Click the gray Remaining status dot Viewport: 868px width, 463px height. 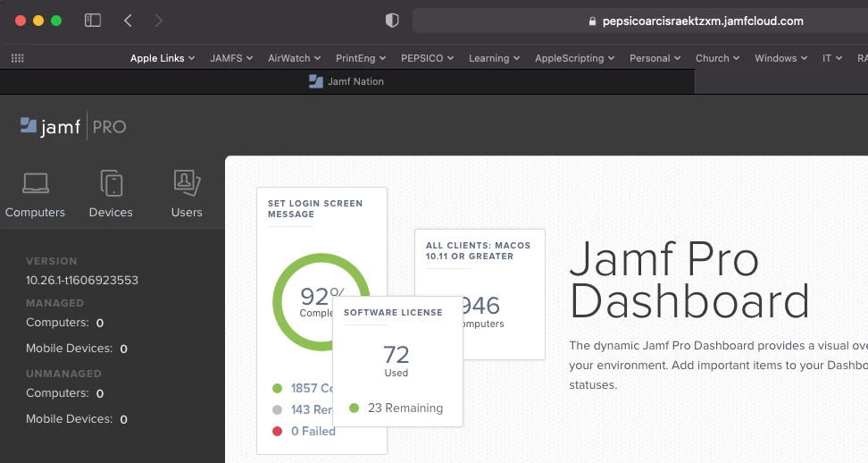pyautogui.click(x=278, y=410)
